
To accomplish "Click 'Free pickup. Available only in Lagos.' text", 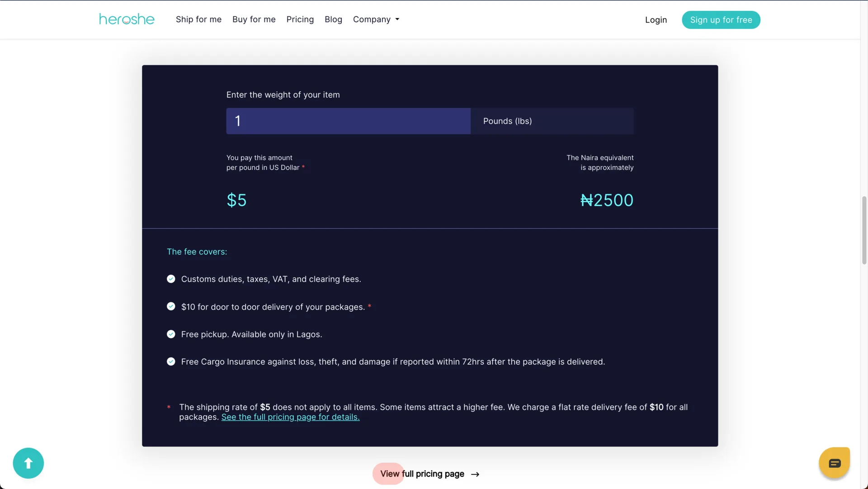I will point(252,334).
